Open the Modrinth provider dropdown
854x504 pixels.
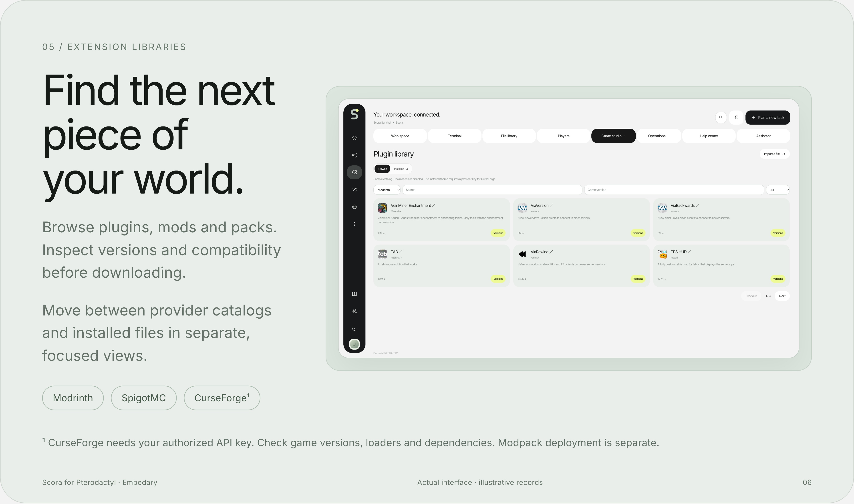click(387, 190)
